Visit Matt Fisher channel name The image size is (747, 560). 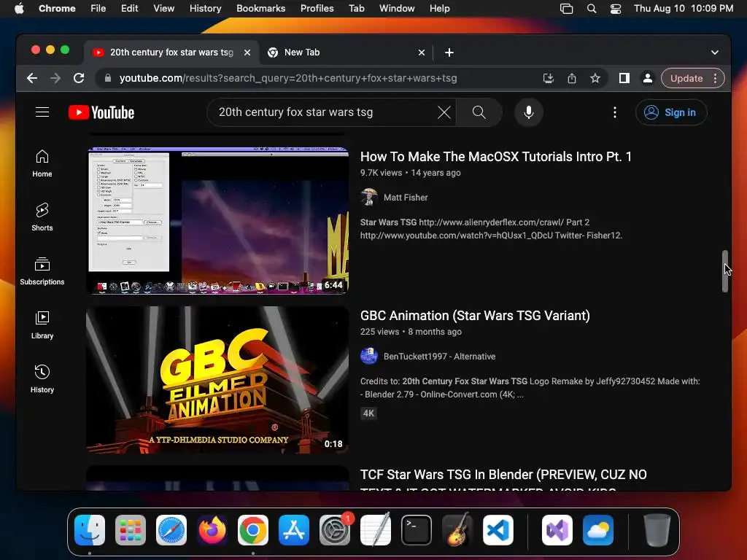click(406, 197)
